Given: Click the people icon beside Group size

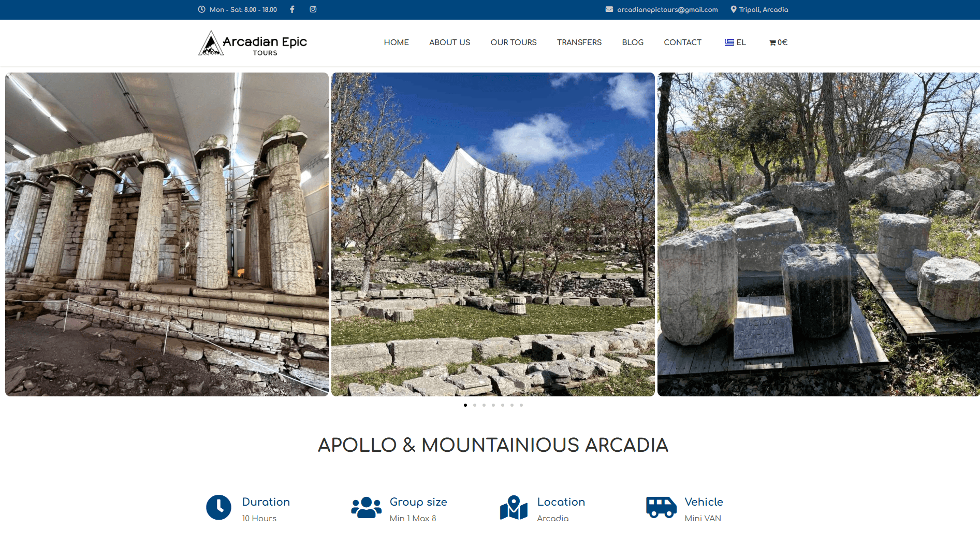Looking at the screenshot, I should 366,507.
